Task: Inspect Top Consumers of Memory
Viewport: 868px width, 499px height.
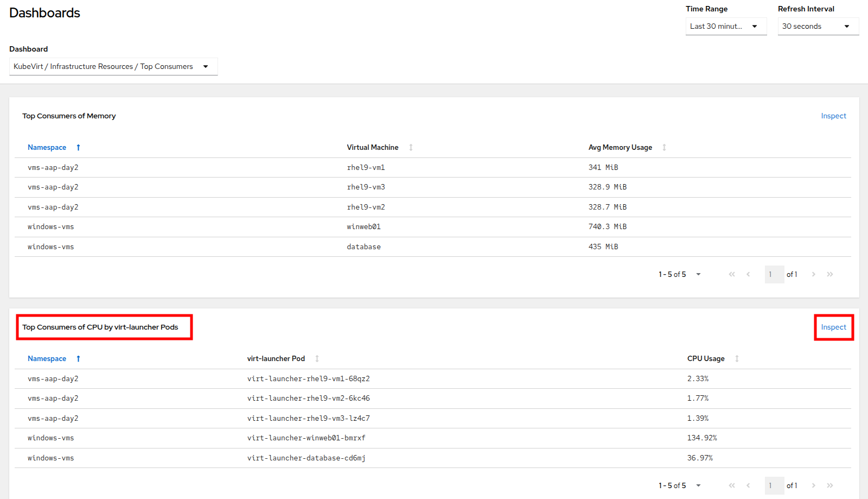Action: (833, 116)
